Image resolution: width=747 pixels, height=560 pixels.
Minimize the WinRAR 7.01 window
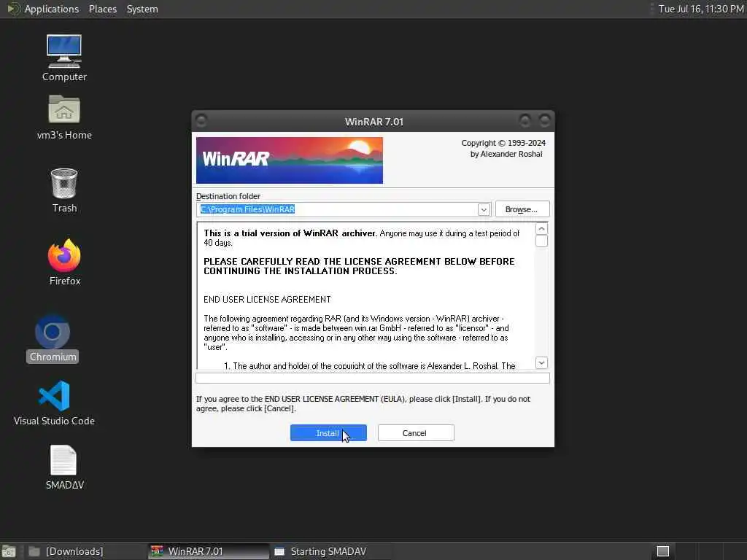tap(525, 120)
